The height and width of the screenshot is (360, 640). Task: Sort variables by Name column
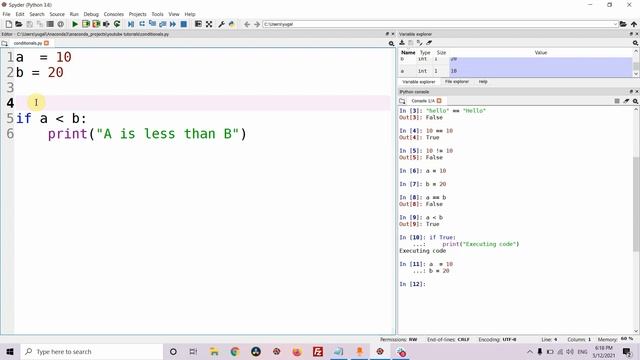tap(408, 53)
